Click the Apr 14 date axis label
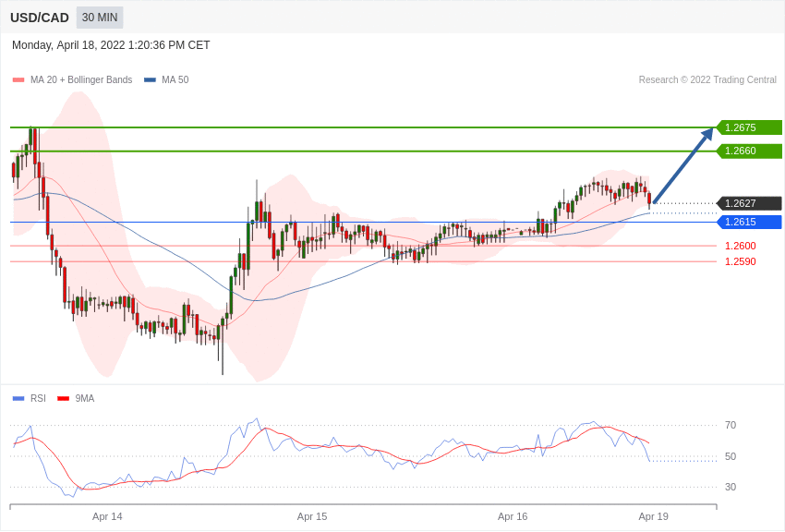Viewport: 785px width, 532px height. pos(107,516)
